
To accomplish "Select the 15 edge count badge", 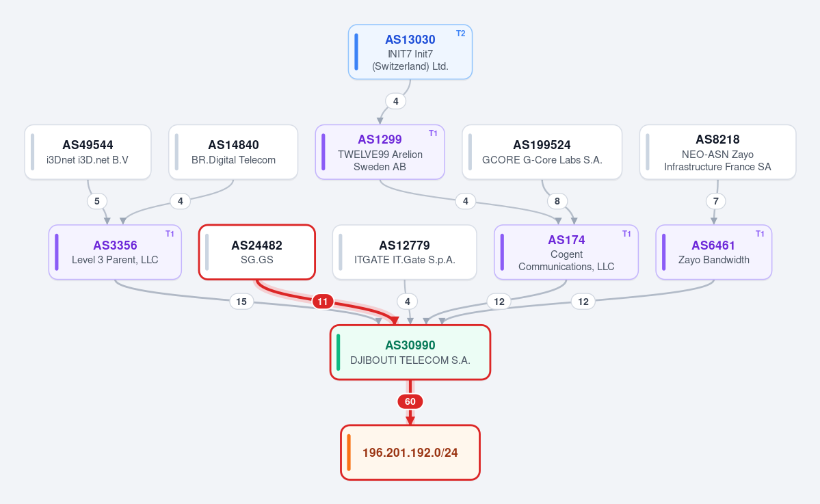I will (x=241, y=302).
